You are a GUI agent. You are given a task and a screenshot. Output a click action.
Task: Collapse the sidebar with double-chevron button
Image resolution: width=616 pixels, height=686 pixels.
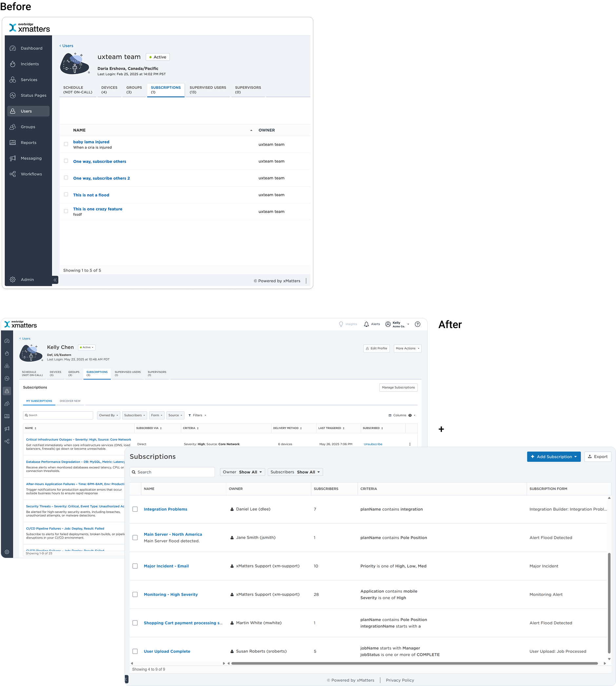point(55,280)
